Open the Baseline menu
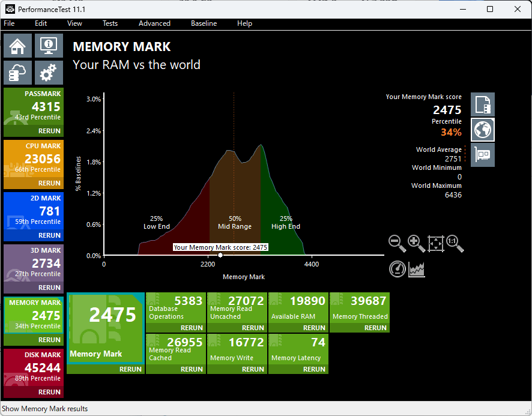 point(204,23)
